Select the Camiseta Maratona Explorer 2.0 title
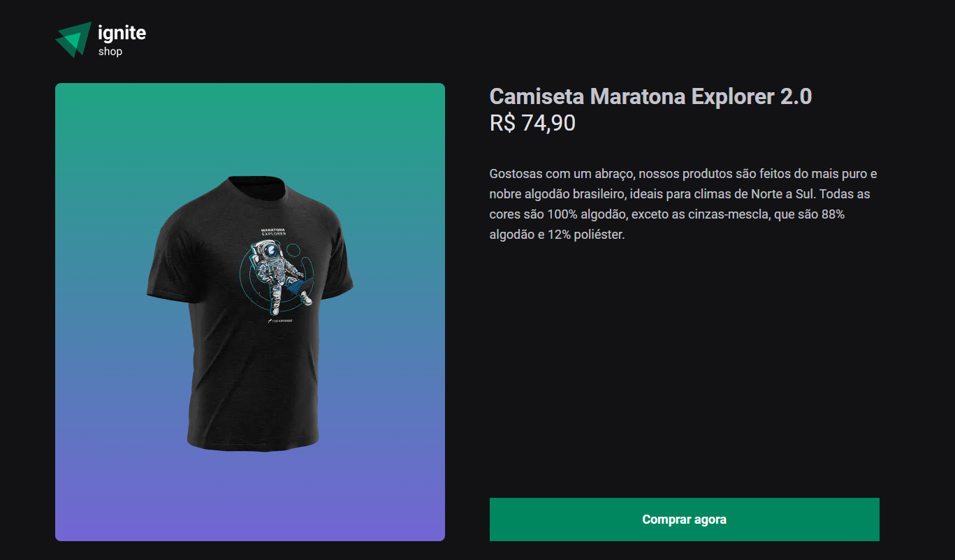This screenshot has width=955, height=560. click(x=650, y=96)
